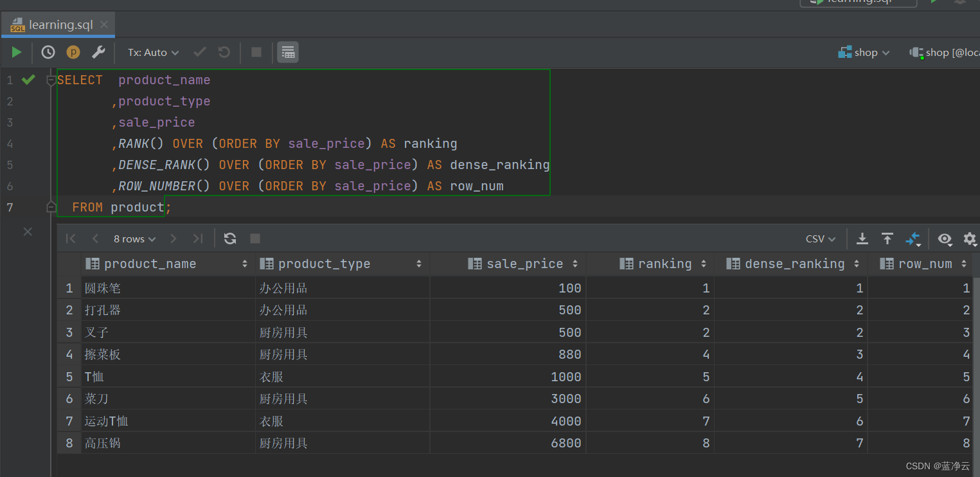Select the row 4 cell containing 擦菜板

(x=103, y=354)
